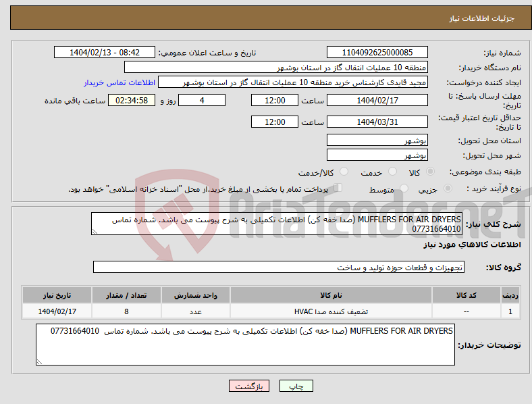Grab the resize handle of شرح کلی نیاز textarea

coord(95,232)
